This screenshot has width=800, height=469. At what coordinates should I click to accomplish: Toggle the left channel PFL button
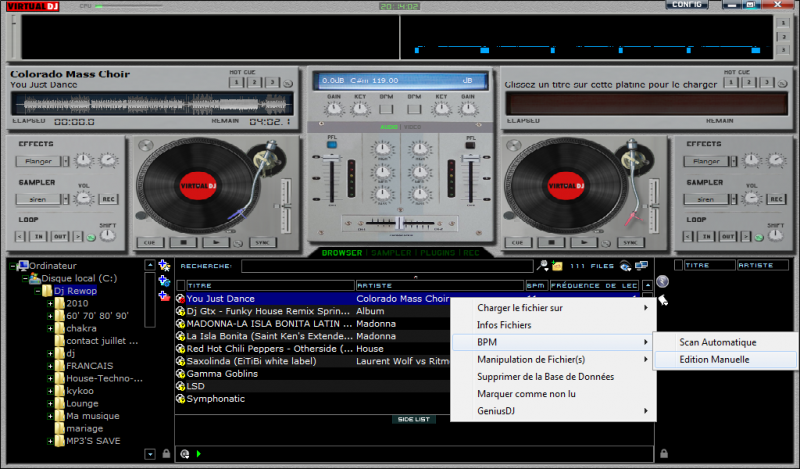click(331, 143)
